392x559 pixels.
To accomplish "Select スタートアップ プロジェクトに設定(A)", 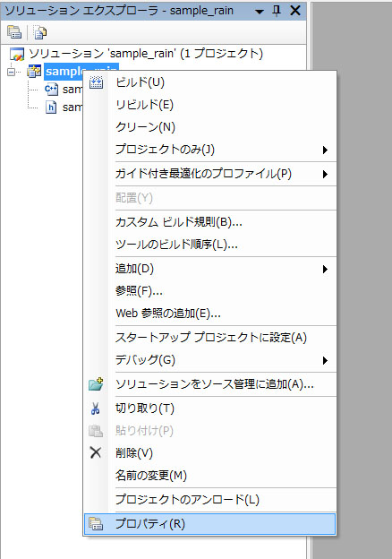I will click(x=210, y=337).
